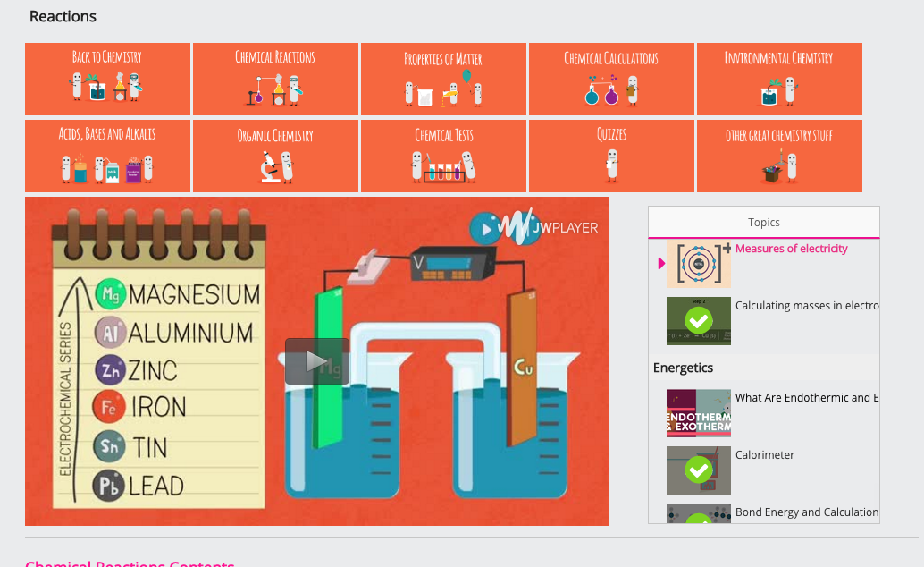The height and width of the screenshot is (567, 924).
Task: Click the Other Great Chemistry Stuff tile
Action: 778,156
